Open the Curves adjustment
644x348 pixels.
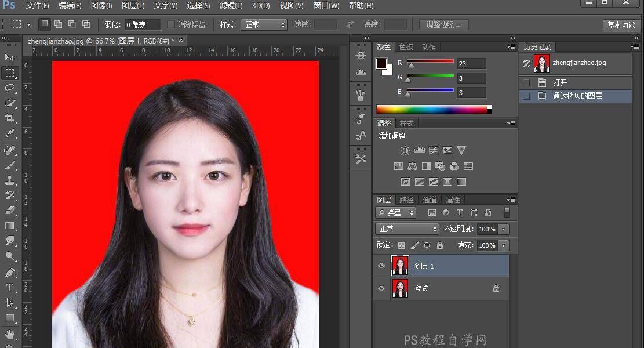click(x=434, y=150)
